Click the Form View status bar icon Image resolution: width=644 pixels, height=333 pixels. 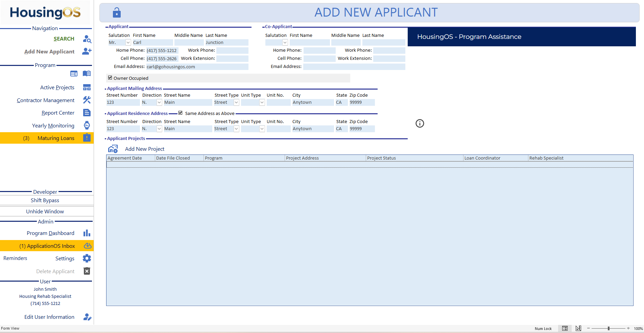pyautogui.click(x=565, y=328)
